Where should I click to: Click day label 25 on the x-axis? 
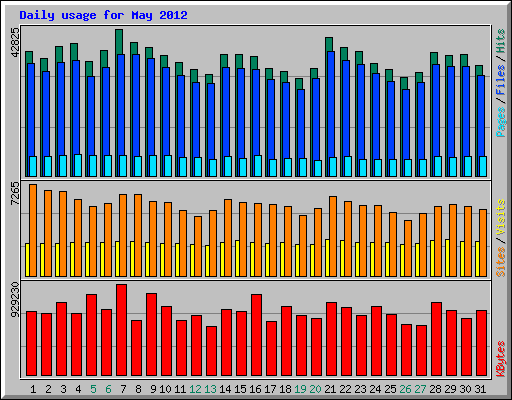click(x=390, y=389)
